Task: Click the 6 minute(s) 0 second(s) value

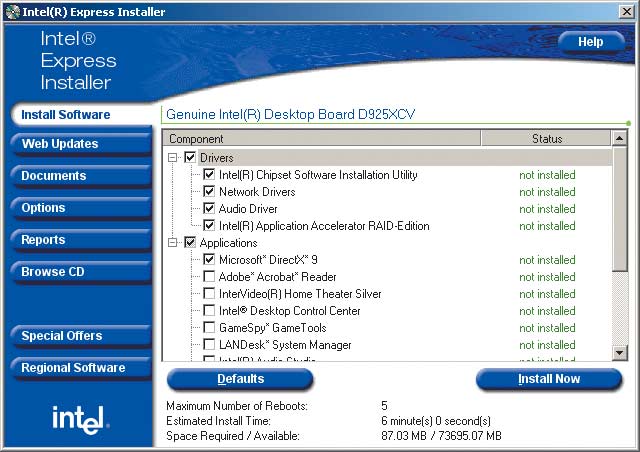Action: [x=436, y=421]
